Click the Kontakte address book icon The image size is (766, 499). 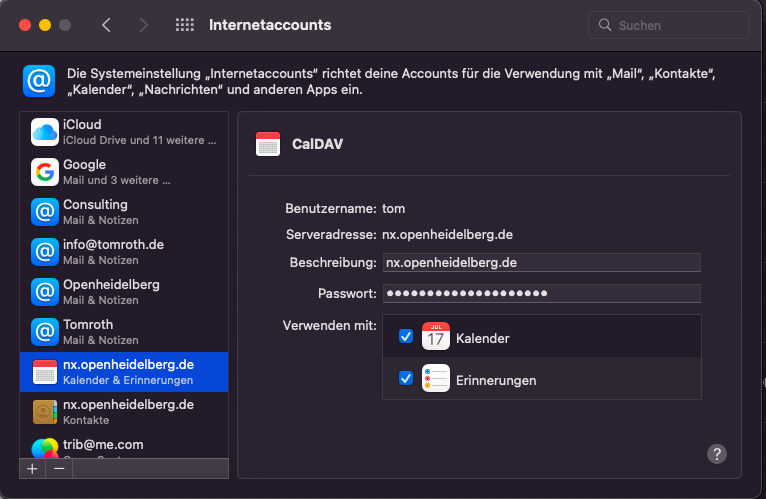click(45, 412)
